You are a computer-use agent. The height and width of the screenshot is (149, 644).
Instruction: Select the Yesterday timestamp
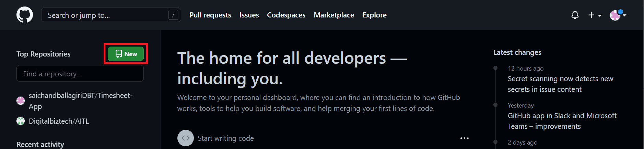coord(521,105)
